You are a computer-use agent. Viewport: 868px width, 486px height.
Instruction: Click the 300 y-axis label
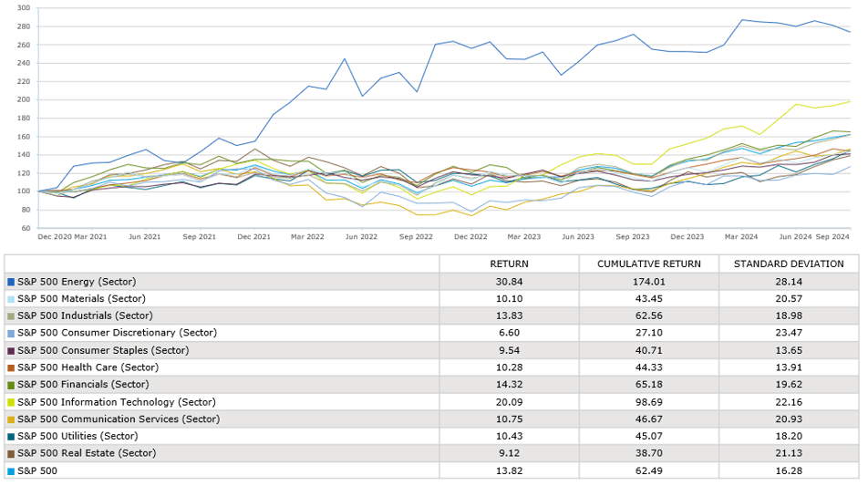23,8
